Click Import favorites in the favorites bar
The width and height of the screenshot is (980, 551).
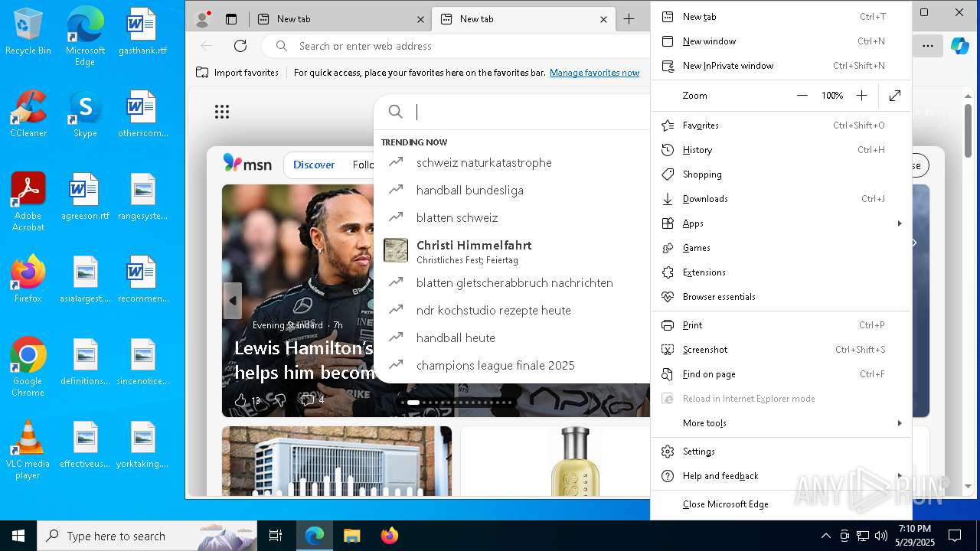pos(237,73)
